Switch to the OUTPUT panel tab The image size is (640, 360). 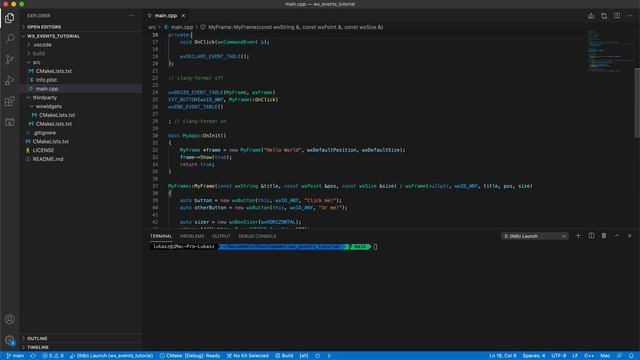pyautogui.click(x=221, y=236)
